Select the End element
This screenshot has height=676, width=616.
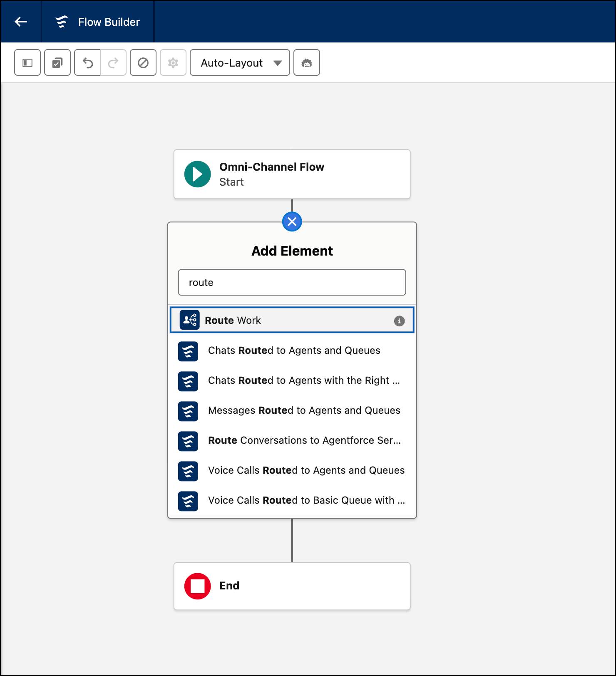[292, 586]
